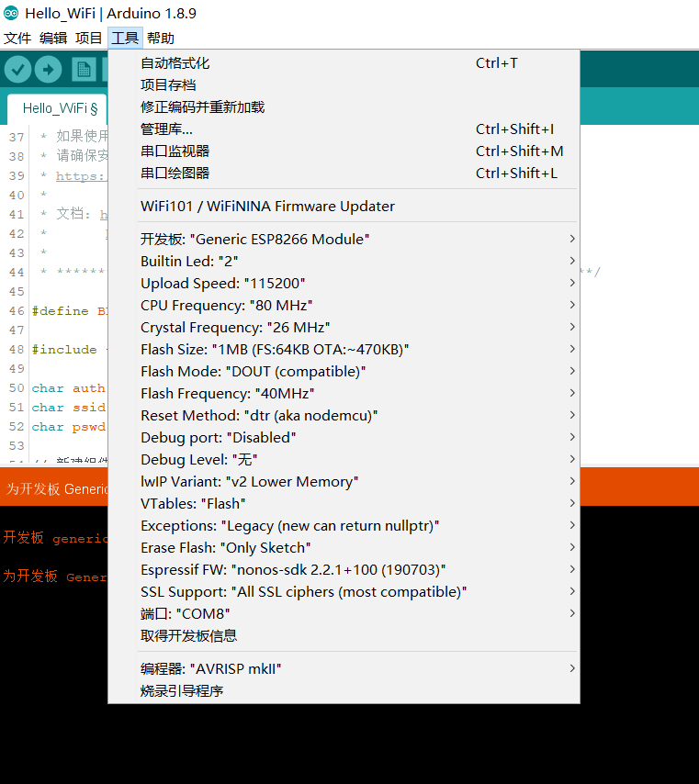Open the 文件 menu
699x784 pixels.
click(x=17, y=38)
